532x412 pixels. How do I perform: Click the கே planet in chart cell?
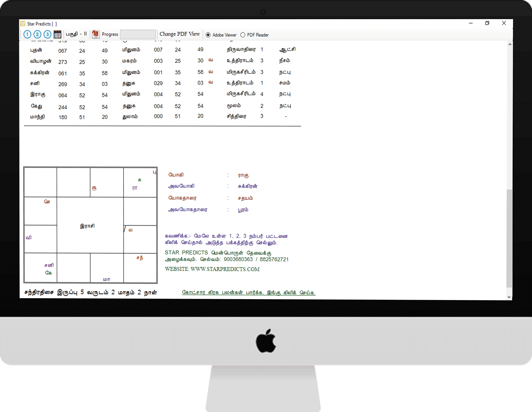49,273
